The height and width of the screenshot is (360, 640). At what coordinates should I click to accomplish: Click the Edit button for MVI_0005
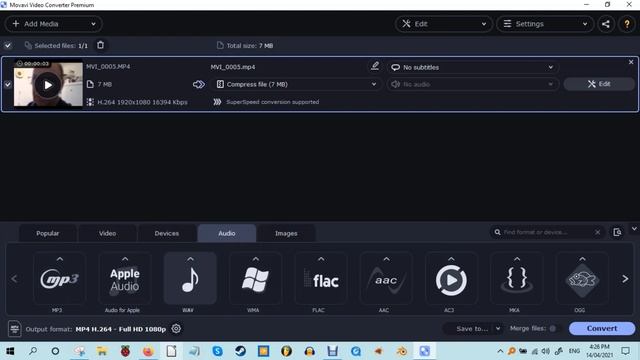599,84
